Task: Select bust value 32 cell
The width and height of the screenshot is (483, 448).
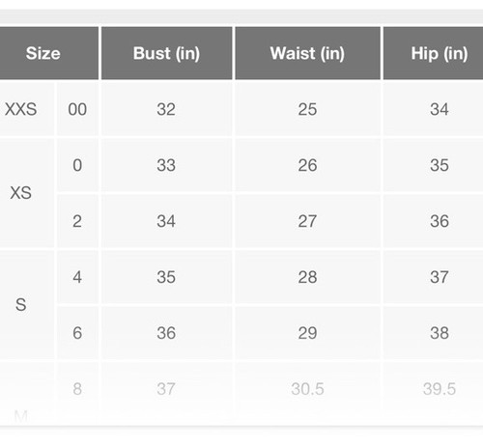Action: [167, 109]
